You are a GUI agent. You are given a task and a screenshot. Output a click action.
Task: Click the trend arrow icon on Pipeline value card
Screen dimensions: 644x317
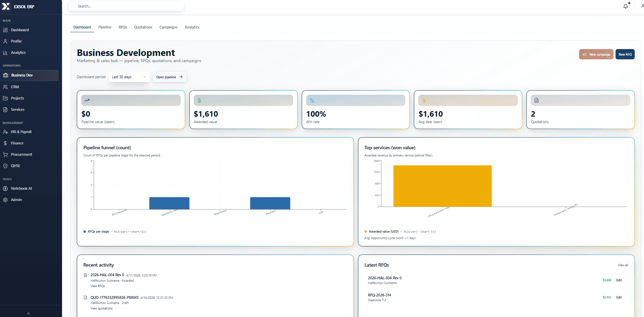coord(87,101)
